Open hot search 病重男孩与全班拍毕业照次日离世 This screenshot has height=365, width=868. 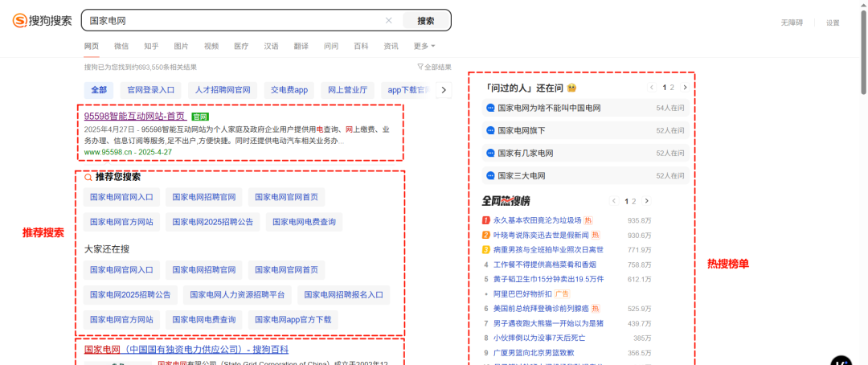[549, 250]
